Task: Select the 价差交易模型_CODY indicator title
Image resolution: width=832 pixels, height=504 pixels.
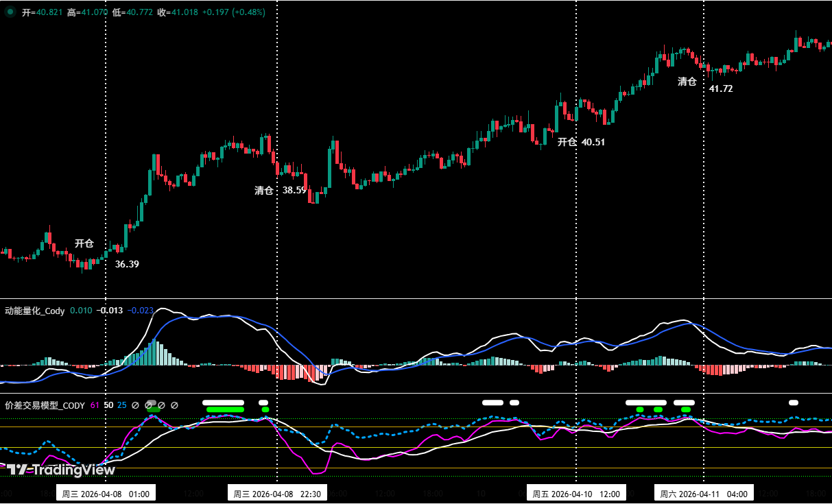Action: click(x=45, y=405)
